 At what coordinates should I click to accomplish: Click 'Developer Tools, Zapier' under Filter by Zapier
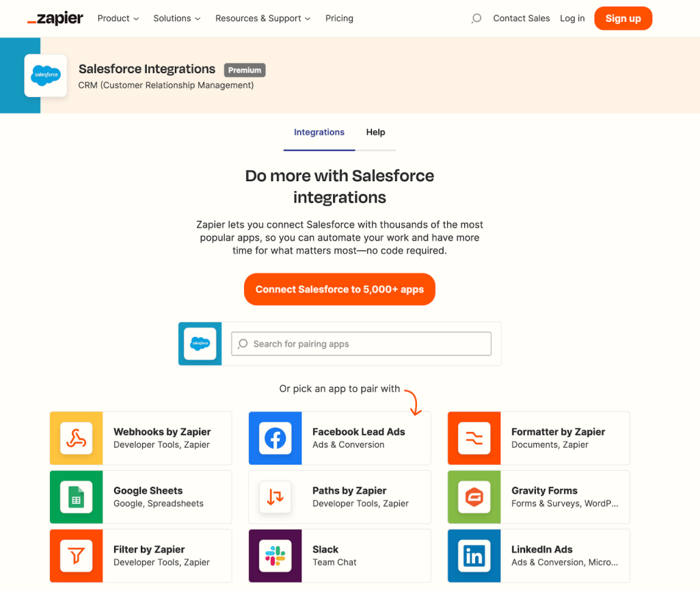[161, 562]
